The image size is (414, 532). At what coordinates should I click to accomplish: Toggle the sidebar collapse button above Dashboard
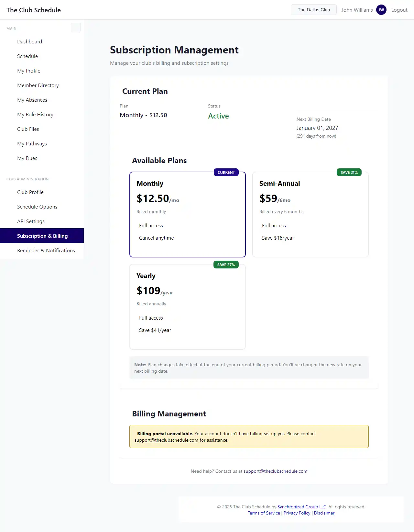(75, 28)
